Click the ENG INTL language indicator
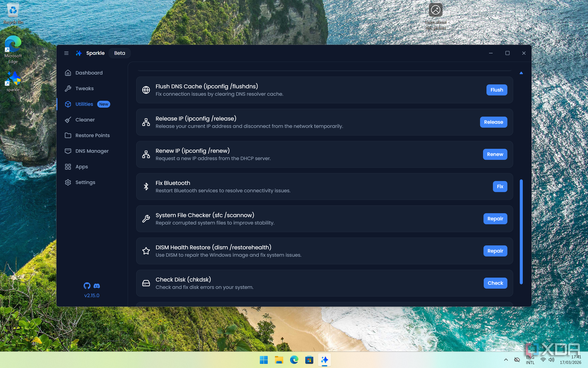 [530, 360]
